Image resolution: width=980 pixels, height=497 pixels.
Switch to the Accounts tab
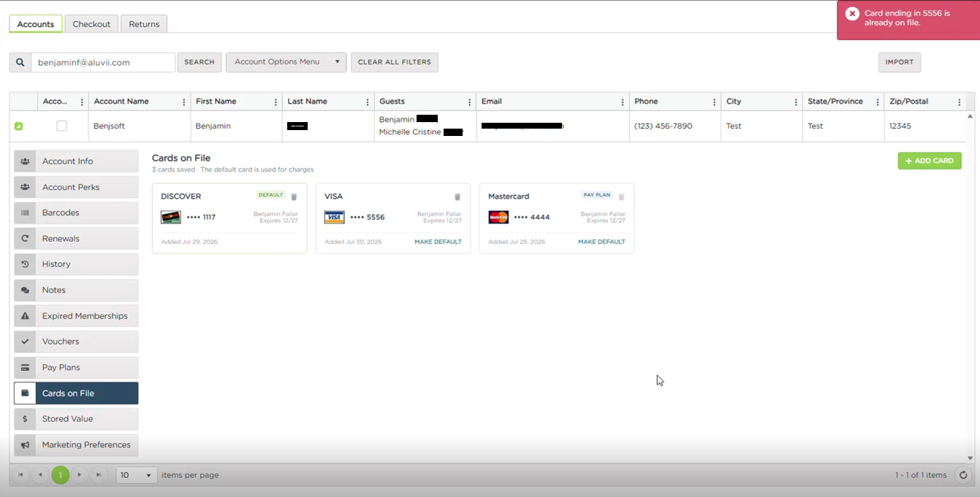pyautogui.click(x=36, y=24)
